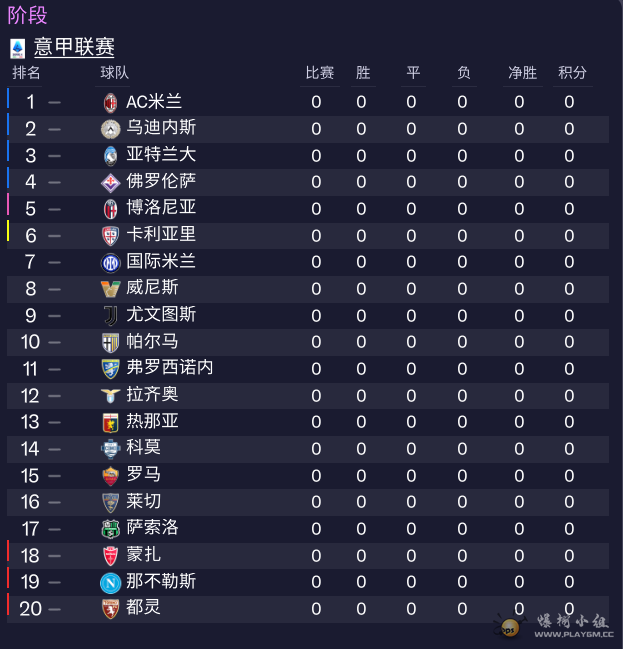Select the 阶段 section title
The image size is (623, 649).
pos(27,15)
